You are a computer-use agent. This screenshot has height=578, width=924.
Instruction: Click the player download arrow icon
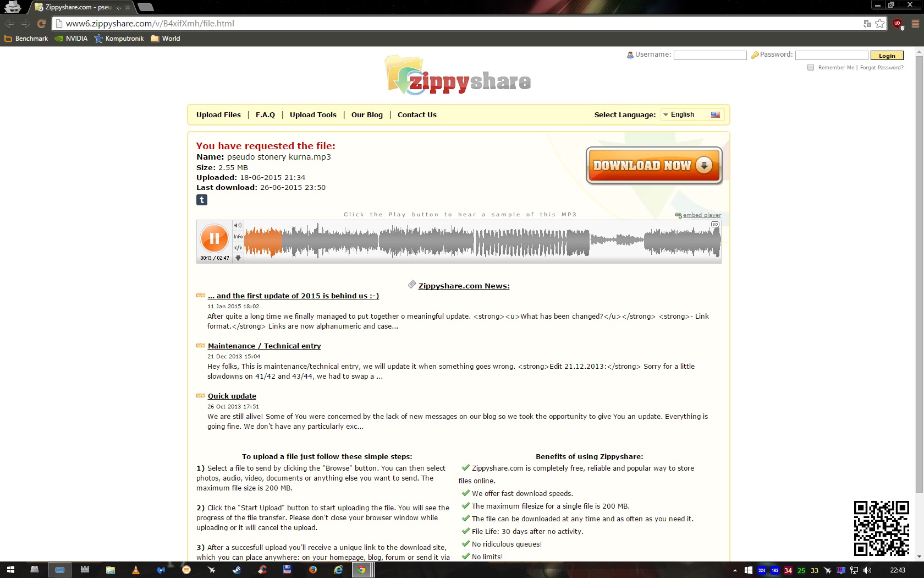click(238, 258)
